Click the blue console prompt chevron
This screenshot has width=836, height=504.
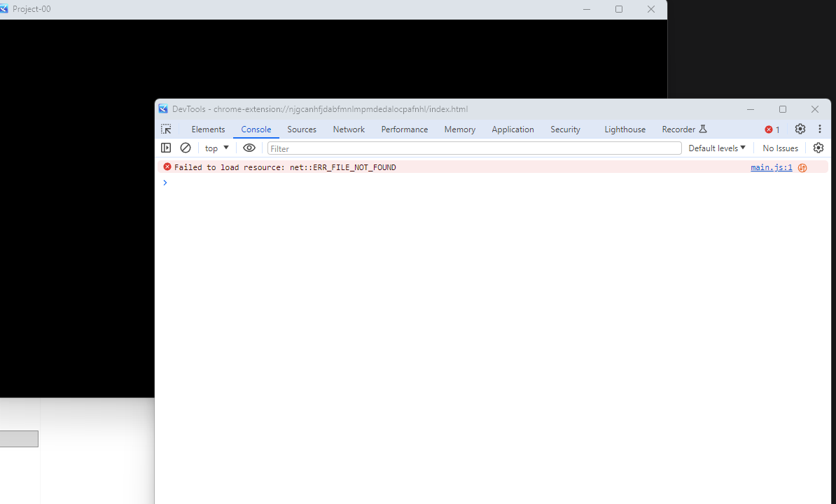click(x=165, y=183)
